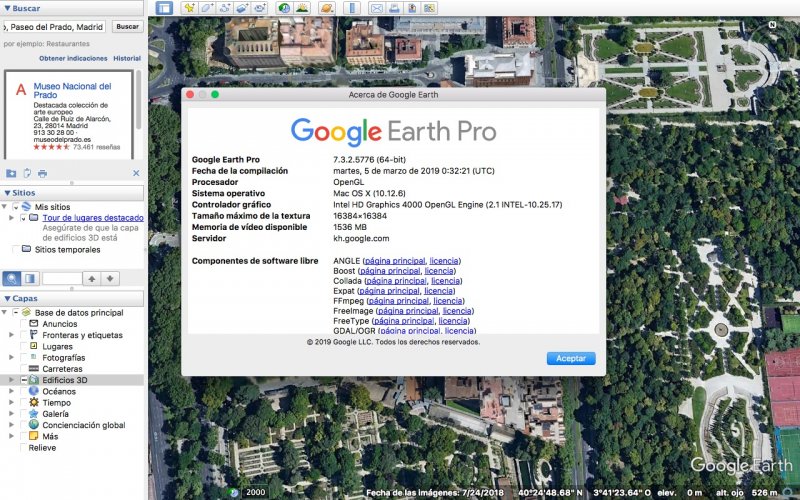800x500 pixels.
Task: Select the Add Polygon tool
Action: [207, 8]
